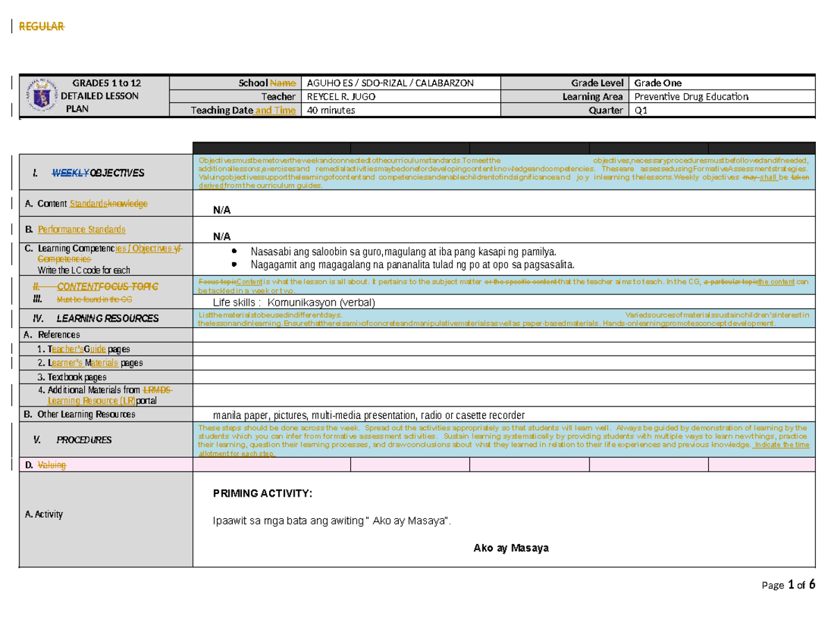Select the "PRIMING ACTIVITY:" heading
The image size is (834, 644).
263,493
